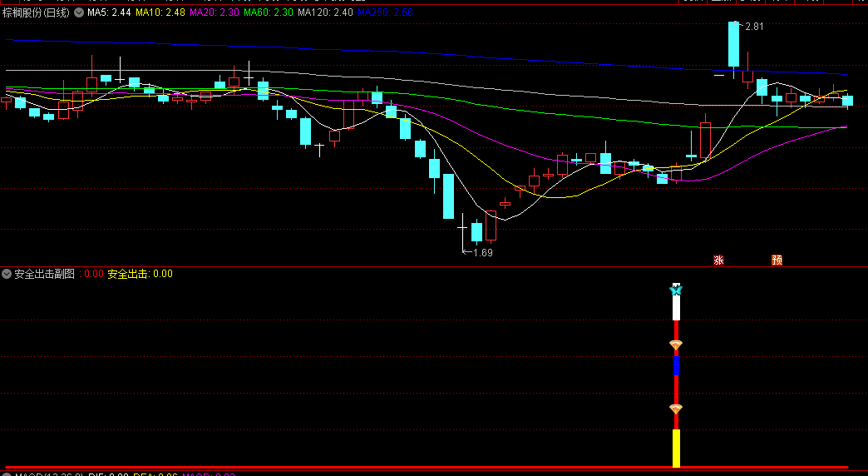Click the lower orange diamond signal icon
The width and height of the screenshot is (868, 476).
click(x=676, y=409)
